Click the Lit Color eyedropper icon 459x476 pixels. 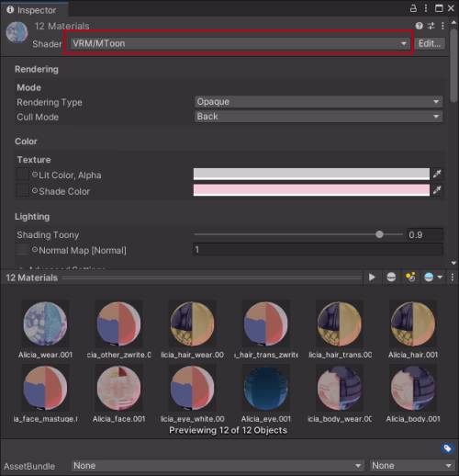point(437,174)
